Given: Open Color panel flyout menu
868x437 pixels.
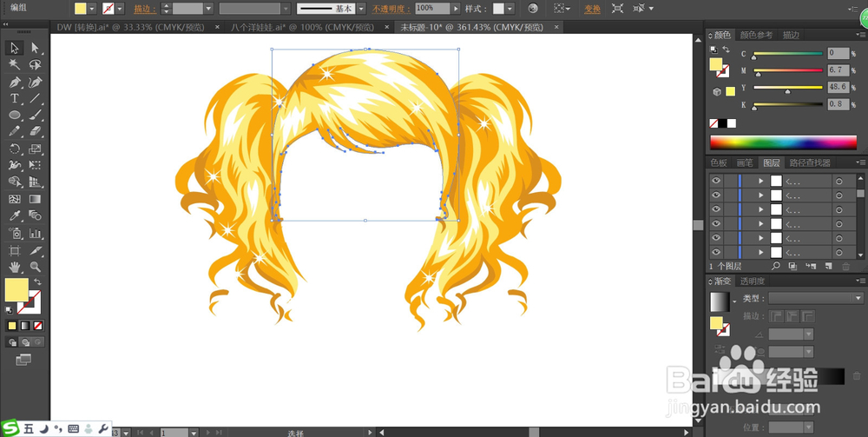Looking at the screenshot, I should tap(861, 35).
